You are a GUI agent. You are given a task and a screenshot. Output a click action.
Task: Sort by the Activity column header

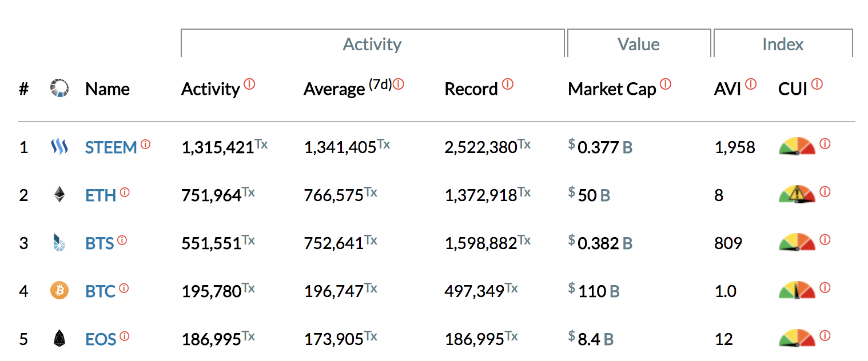coord(210,90)
